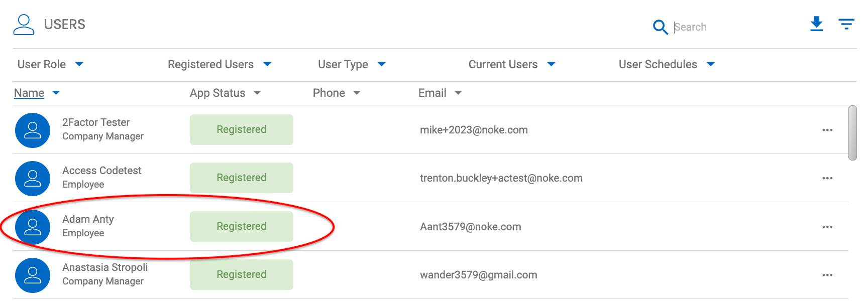
Task: Open more options for mike+2023@noke.com row
Action: 827,130
